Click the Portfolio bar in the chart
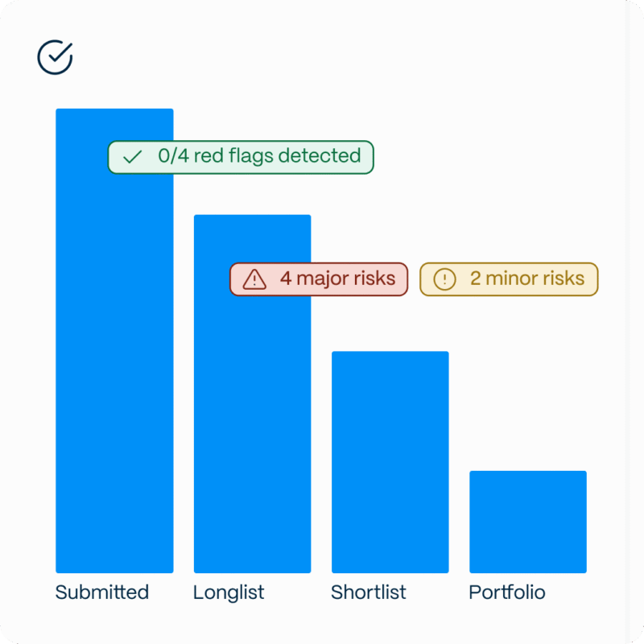The width and height of the screenshot is (644, 644). 528,522
